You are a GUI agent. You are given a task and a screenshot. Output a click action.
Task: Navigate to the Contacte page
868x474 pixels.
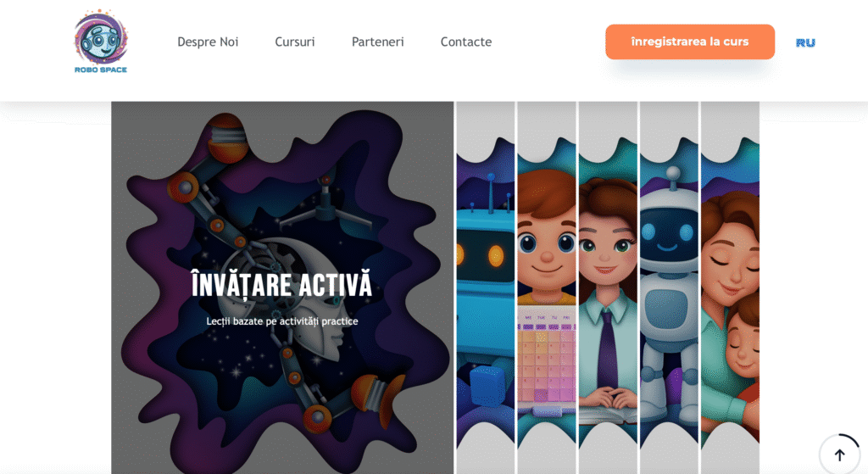pyautogui.click(x=466, y=42)
